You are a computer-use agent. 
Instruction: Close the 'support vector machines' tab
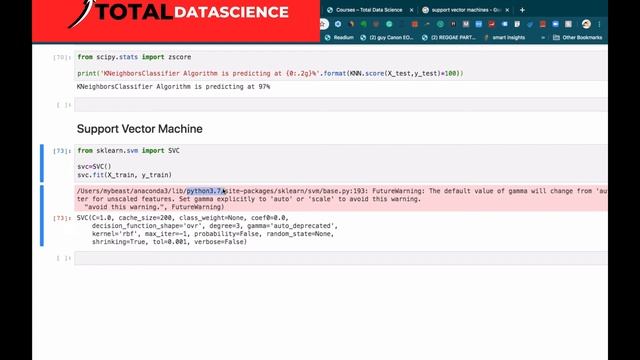click(507, 10)
